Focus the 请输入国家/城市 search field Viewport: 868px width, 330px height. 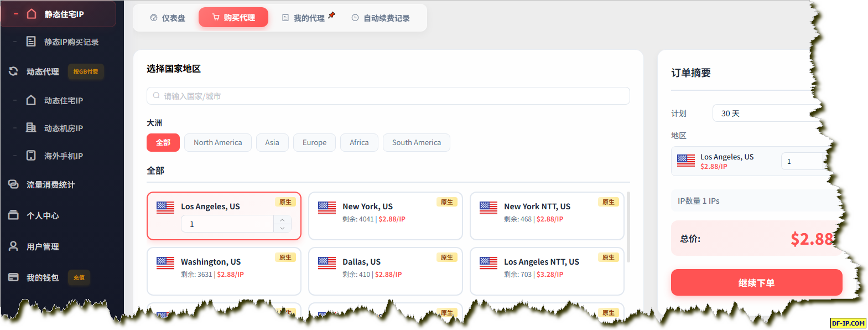coord(388,96)
